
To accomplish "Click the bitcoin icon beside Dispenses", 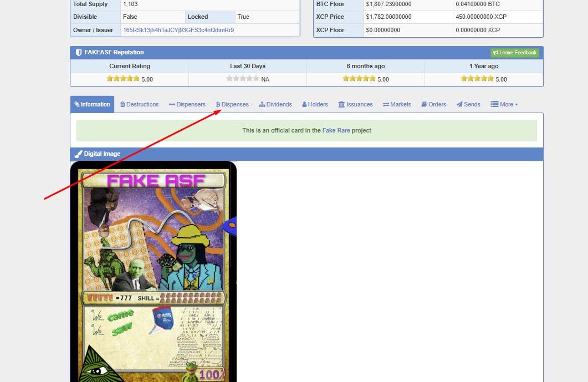I will point(218,104).
